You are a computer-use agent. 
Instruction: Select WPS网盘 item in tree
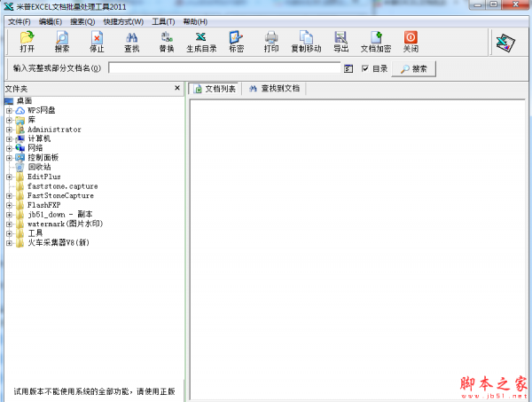tap(41, 110)
